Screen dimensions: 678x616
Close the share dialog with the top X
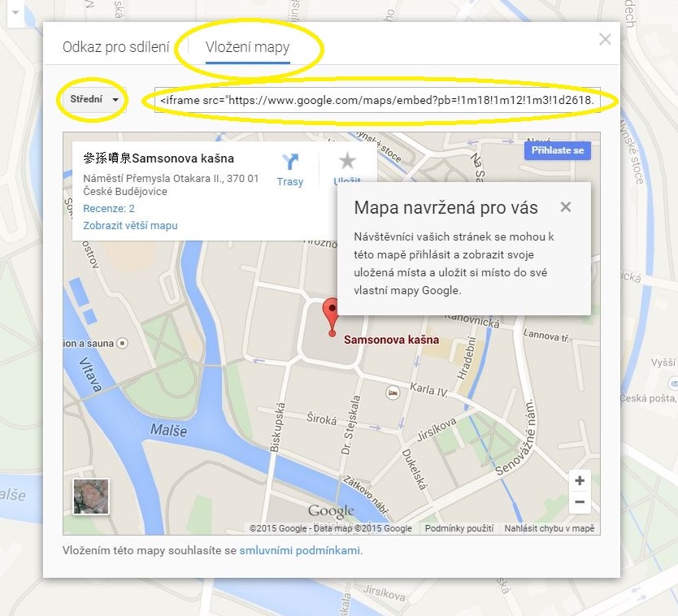point(605,39)
